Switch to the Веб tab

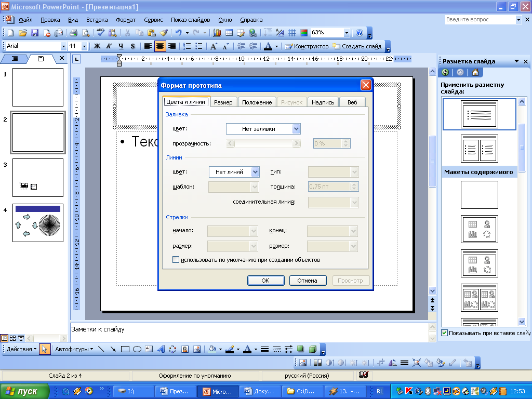coord(352,102)
